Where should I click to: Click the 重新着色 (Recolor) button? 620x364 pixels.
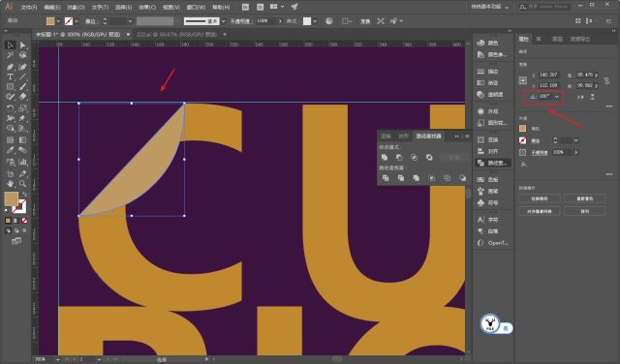point(584,198)
